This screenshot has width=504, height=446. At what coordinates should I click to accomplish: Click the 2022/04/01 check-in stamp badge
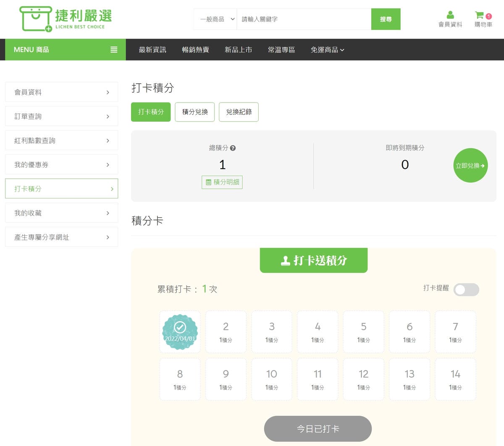tap(180, 331)
